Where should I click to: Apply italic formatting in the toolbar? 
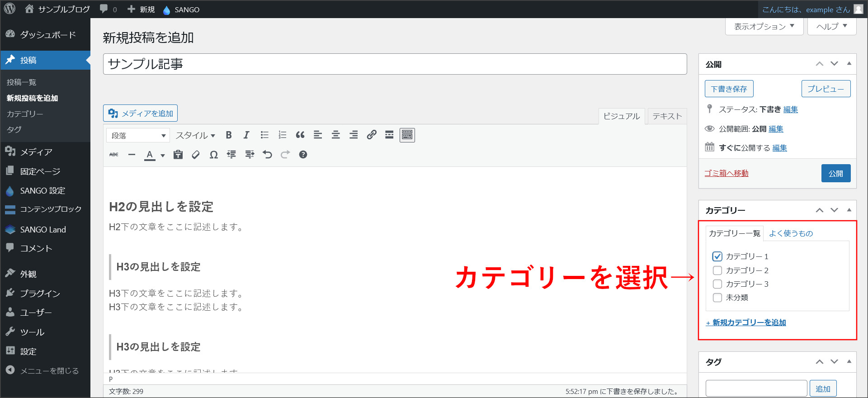tap(246, 135)
